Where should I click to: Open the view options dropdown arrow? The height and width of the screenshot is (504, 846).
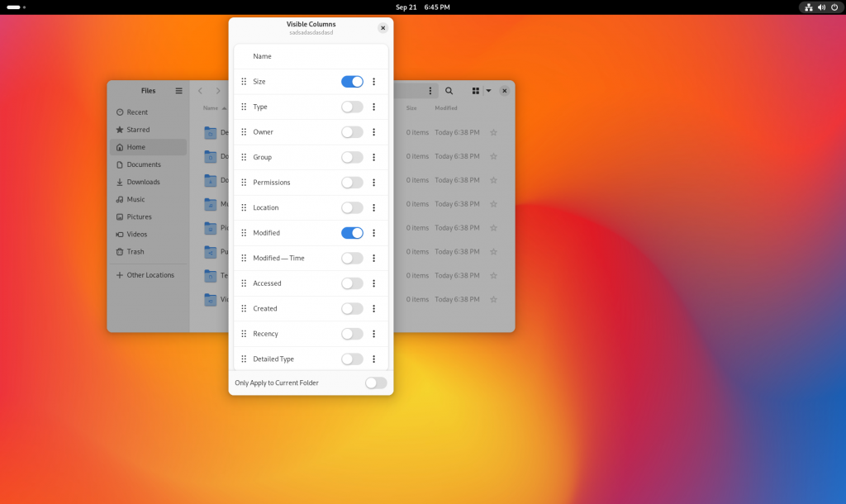point(487,91)
